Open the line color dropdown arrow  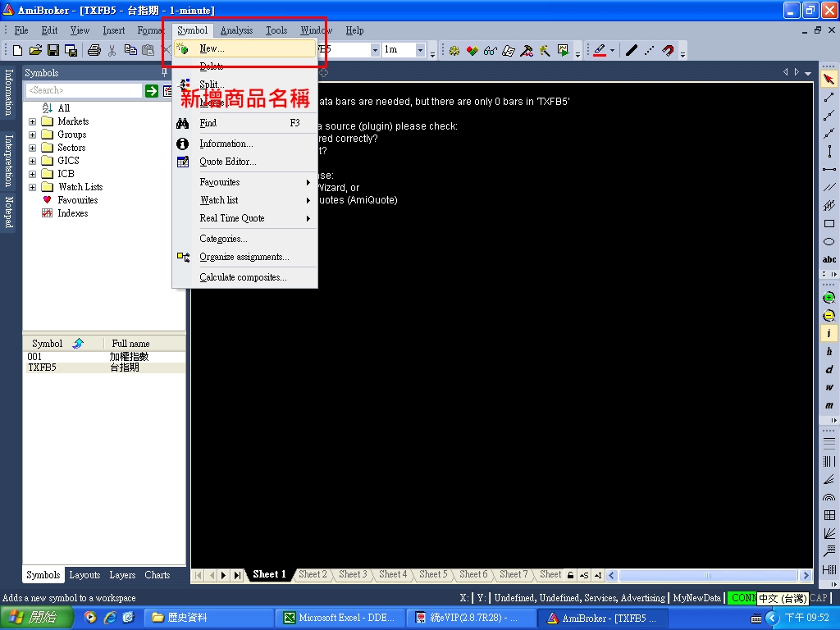612,50
